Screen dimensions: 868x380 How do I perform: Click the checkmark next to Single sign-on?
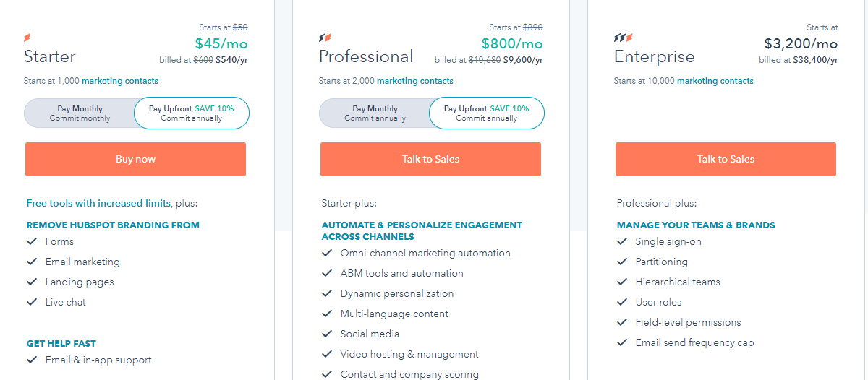click(622, 241)
